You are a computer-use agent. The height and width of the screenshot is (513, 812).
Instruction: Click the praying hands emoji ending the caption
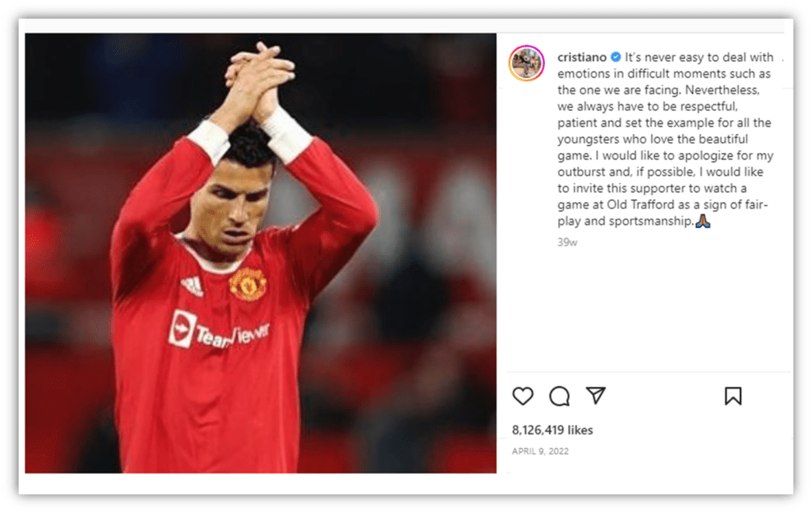pos(703,221)
